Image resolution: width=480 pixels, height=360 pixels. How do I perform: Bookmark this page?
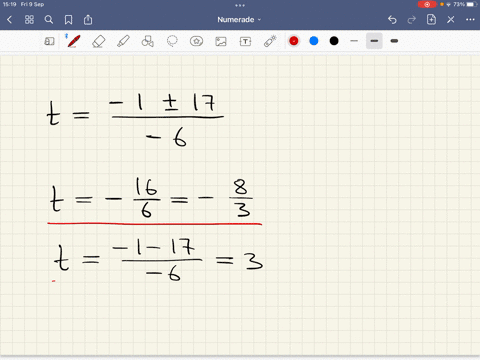(68, 20)
